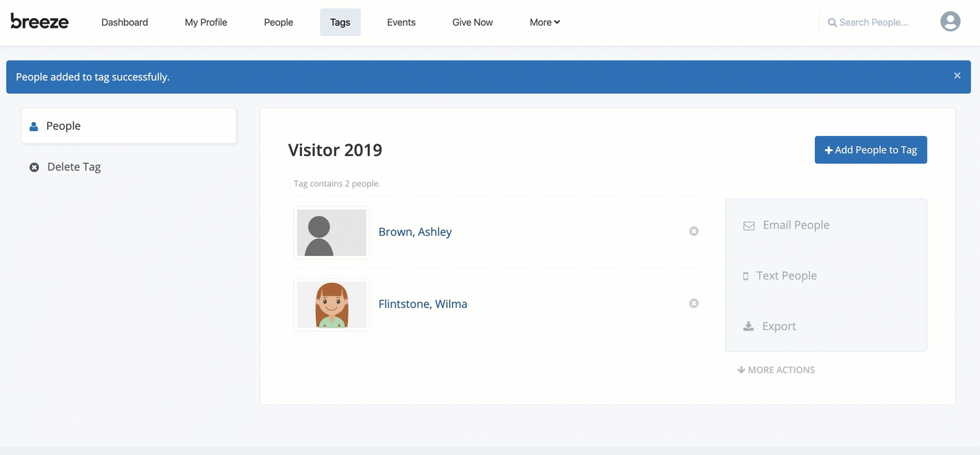Open Wilma Flintstone's profile photo

coord(332,304)
